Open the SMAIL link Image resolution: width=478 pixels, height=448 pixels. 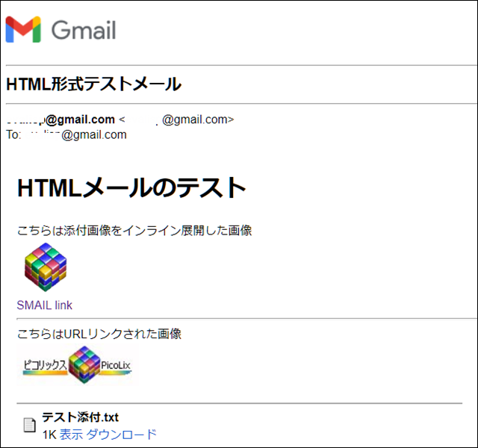[45, 305]
